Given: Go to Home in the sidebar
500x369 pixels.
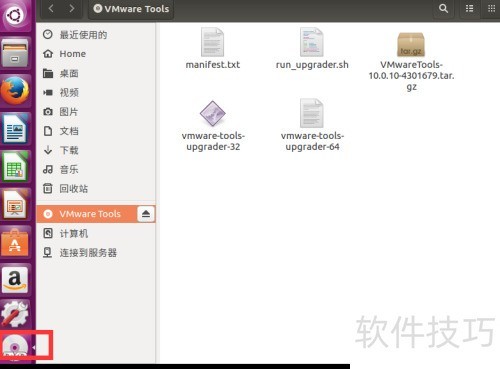Looking at the screenshot, I should tap(96, 54).
